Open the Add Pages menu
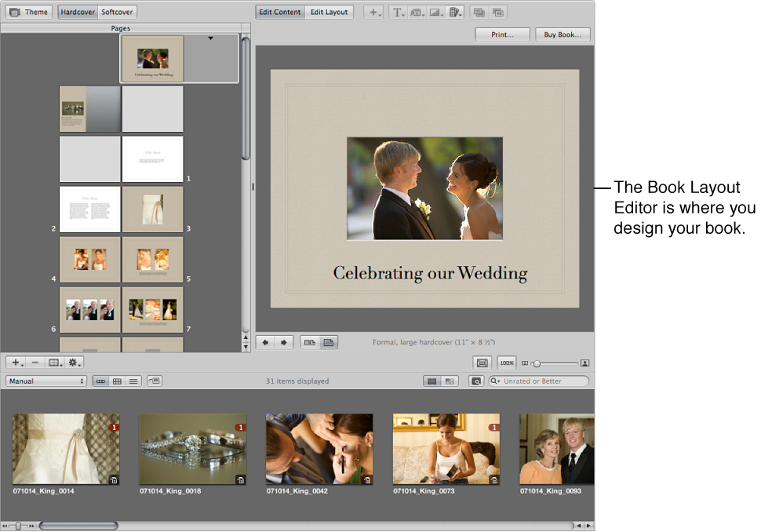 374,12
